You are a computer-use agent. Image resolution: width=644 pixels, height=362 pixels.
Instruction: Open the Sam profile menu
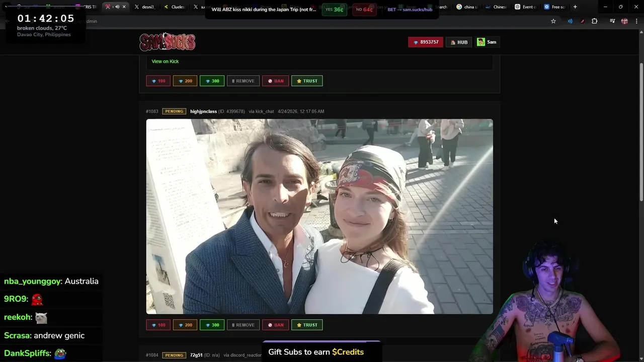pos(487,42)
